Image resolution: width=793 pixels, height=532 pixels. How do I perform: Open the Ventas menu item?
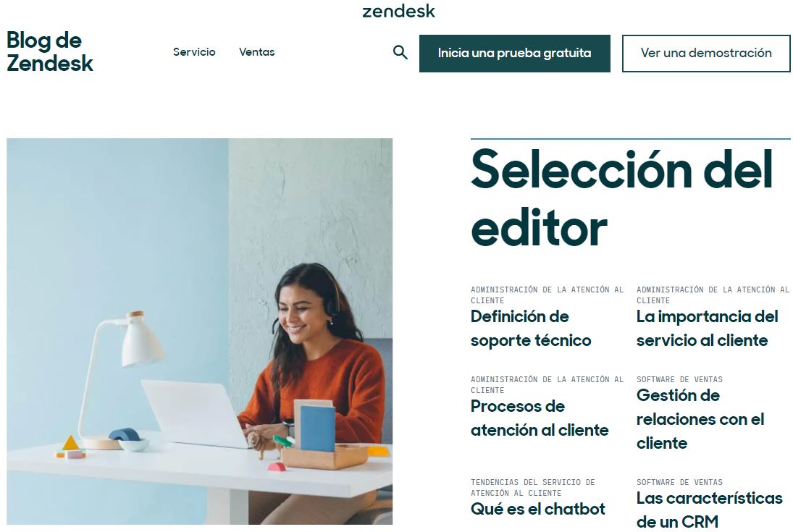click(257, 52)
